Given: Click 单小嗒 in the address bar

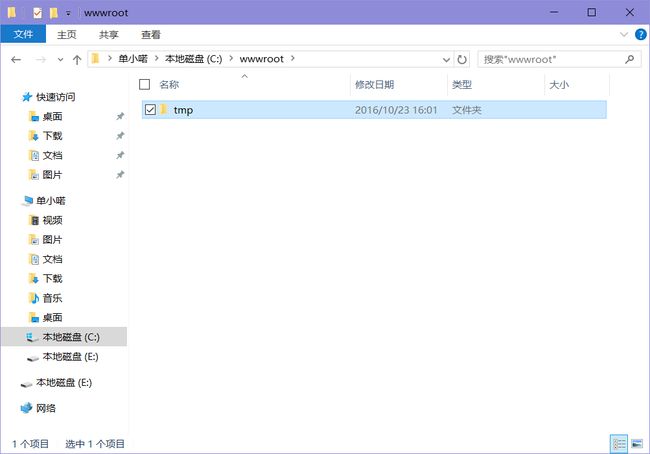Looking at the screenshot, I should 133,59.
